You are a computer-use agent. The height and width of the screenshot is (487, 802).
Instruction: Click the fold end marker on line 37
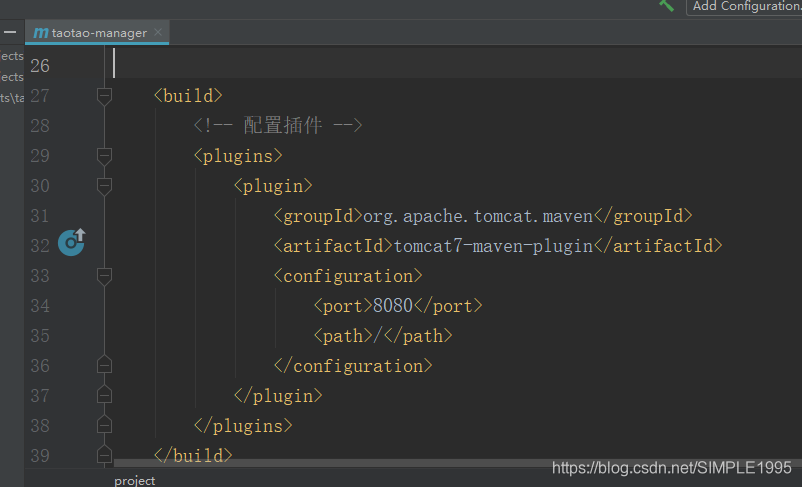(x=104, y=394)
